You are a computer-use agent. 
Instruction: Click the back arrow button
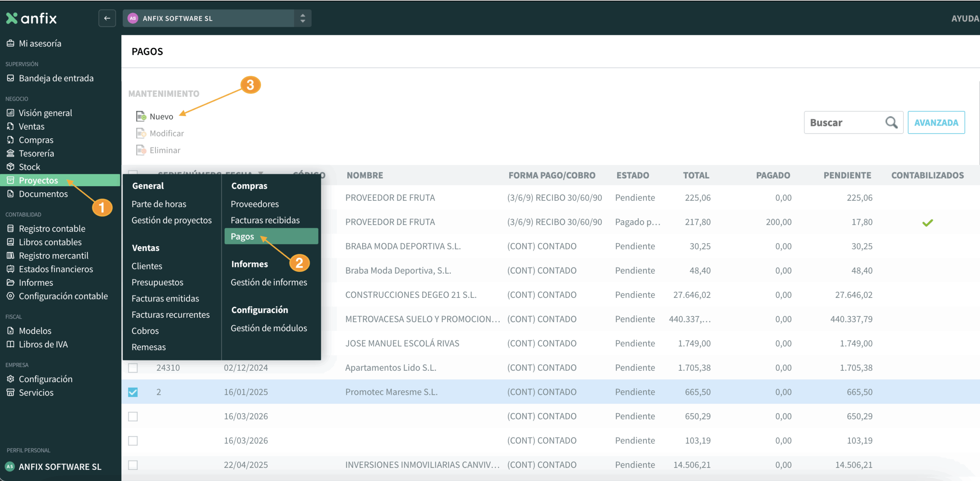click(x=107, y=18)
